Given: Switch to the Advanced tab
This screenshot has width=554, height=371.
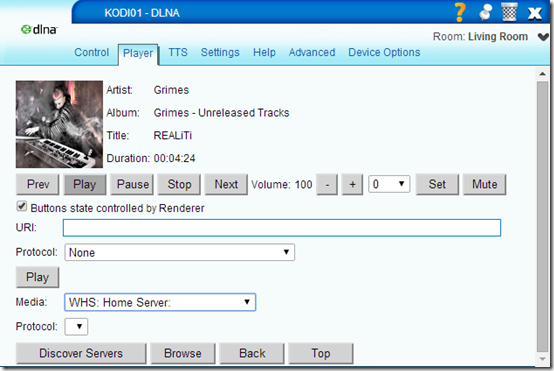Looking at the screenshot, I should click(x=312, y=52).
